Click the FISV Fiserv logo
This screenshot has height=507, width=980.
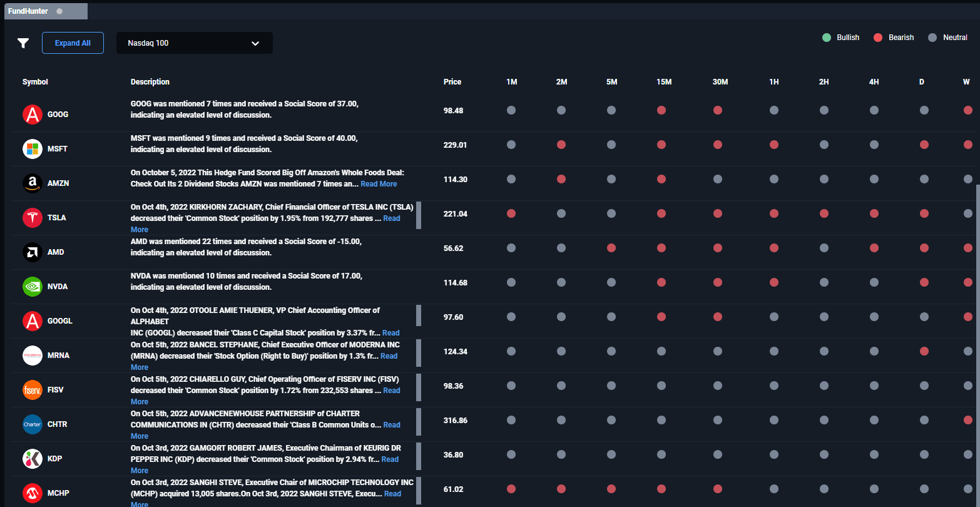(x=33, y=390)
